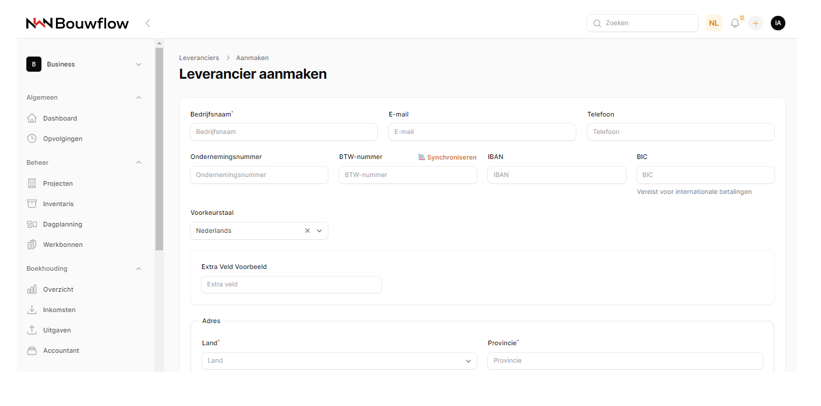
Task: Open Werkbonnen in the sidebar
Action: pyautogui.click(x=62, y=245)
